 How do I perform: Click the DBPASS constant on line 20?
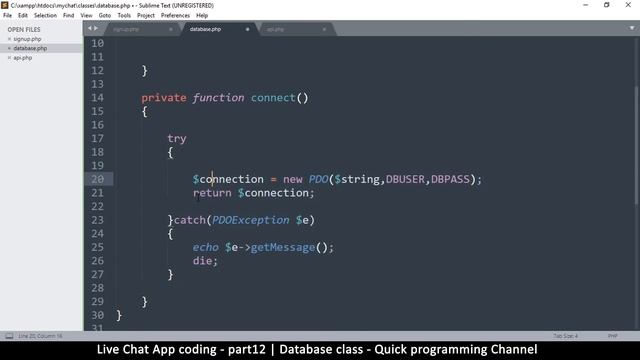coord(450,179)
